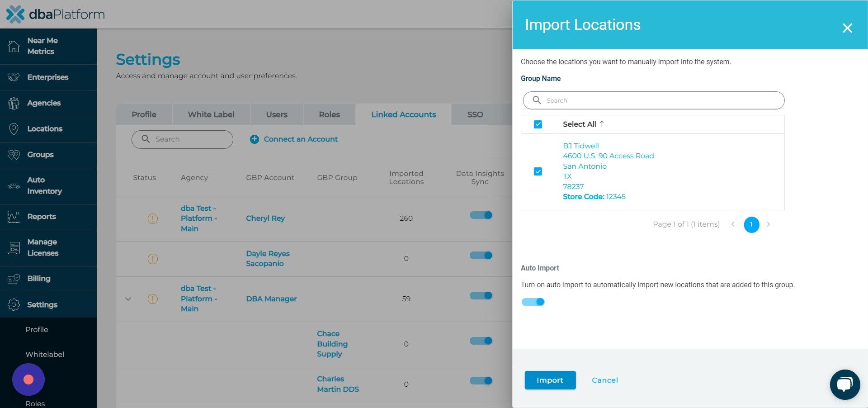868x408 pixels.
Task: Click the Import button
Action: pyautogui.click(x=550, y=380)
